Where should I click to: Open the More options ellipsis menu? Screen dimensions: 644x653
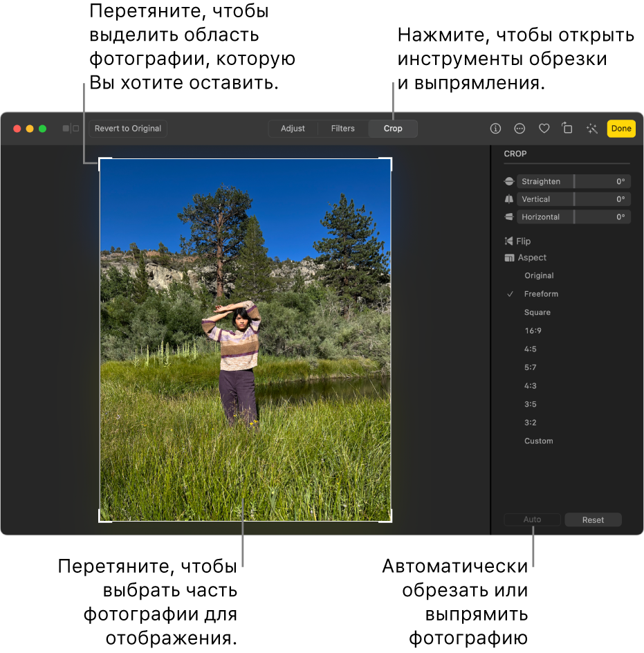coord(519,129)
